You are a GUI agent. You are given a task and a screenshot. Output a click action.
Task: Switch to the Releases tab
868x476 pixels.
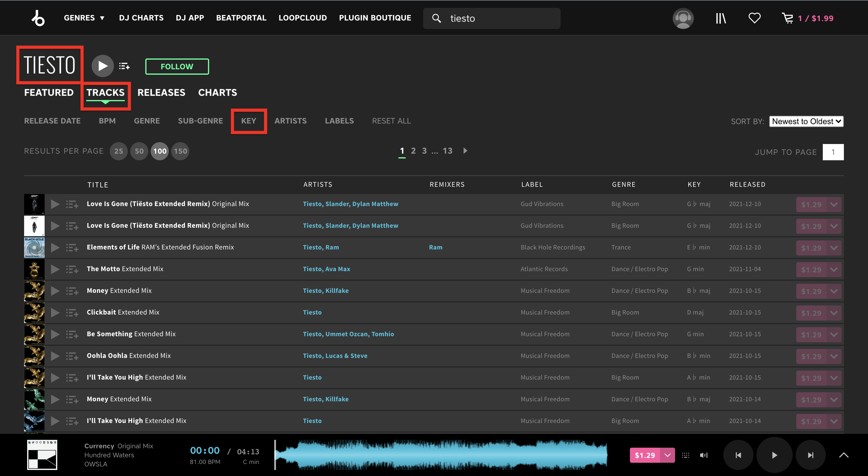coord(161,92)
